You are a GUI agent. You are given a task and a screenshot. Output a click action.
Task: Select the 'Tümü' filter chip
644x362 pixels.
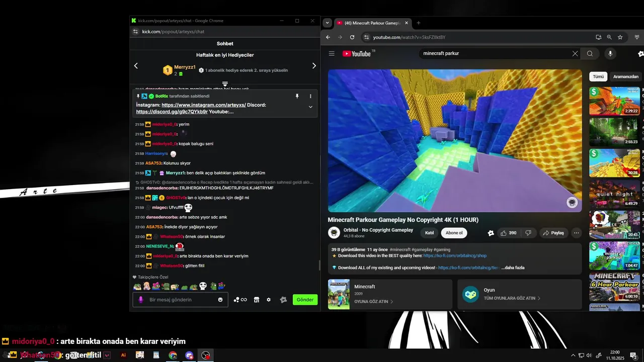598,76
